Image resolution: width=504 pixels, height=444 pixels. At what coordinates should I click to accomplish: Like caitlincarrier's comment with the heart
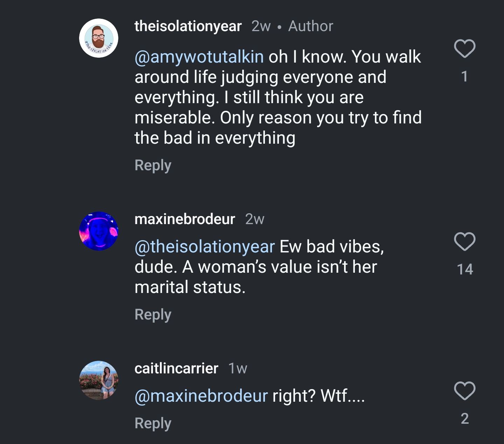[x=464, y=391]
